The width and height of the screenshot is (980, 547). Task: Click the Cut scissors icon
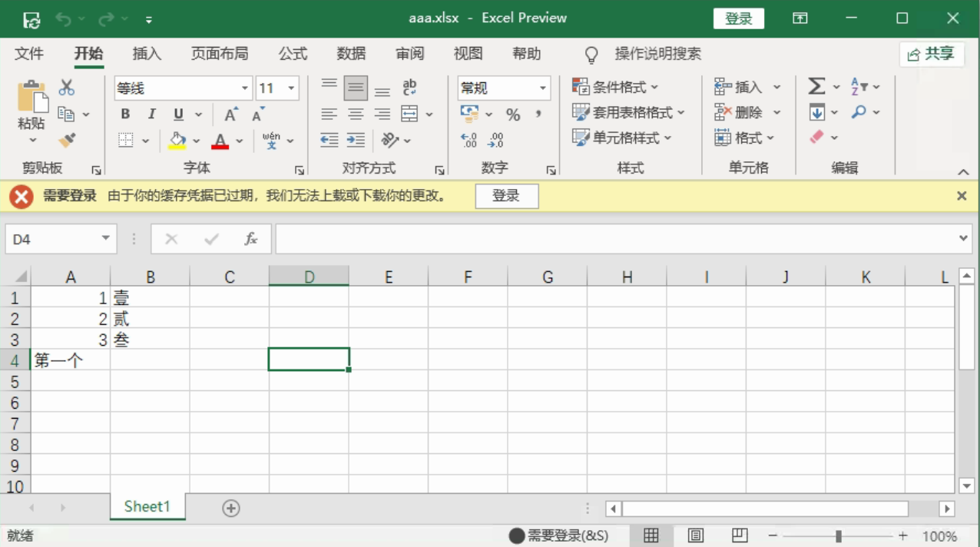(67, 88)
